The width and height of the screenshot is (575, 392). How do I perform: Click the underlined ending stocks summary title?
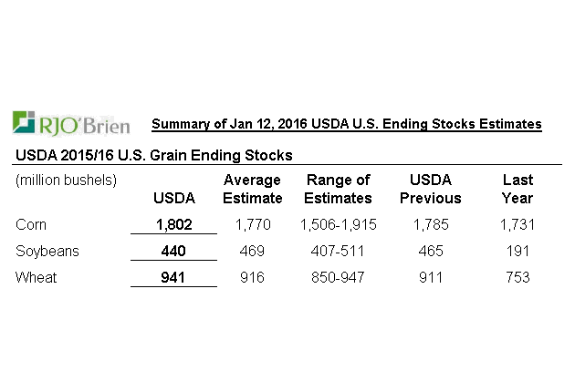(x=346, y=124)
